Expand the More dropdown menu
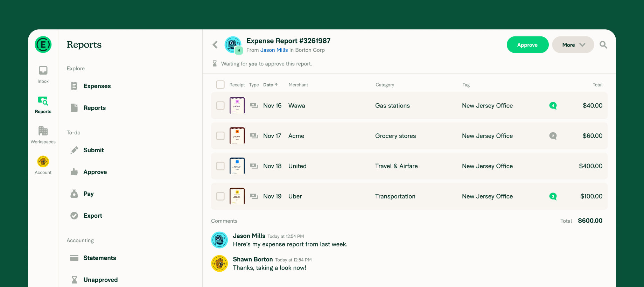The image size is (644, 287). 573,45
